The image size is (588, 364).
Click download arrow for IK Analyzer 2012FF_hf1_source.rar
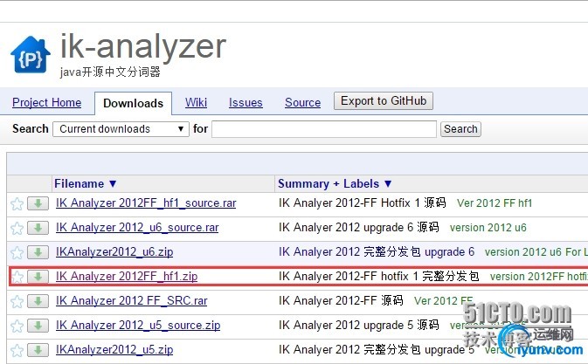coord(38,203)
